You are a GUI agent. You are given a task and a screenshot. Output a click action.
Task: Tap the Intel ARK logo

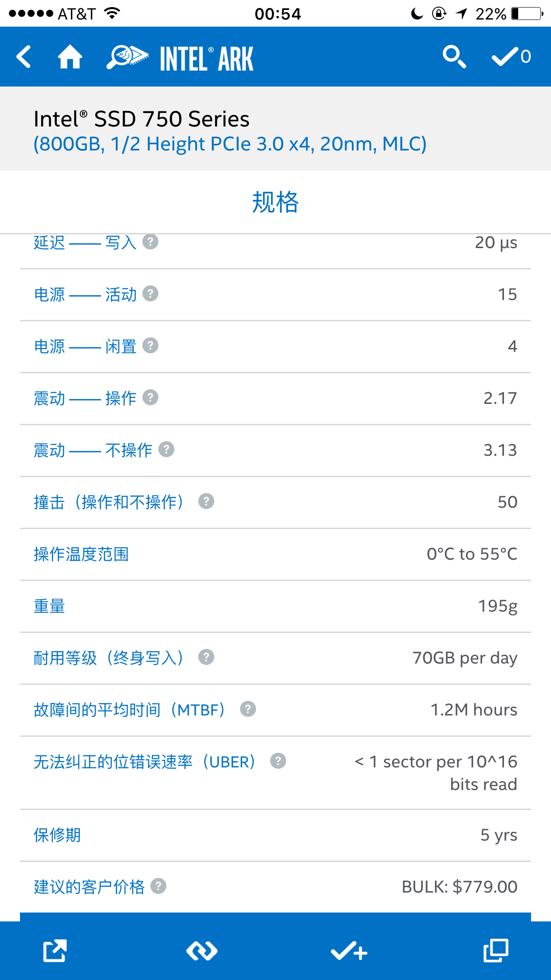[180, 58]
